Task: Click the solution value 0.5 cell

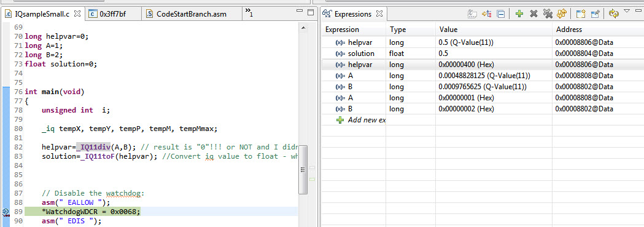Action: coord(493,54)
